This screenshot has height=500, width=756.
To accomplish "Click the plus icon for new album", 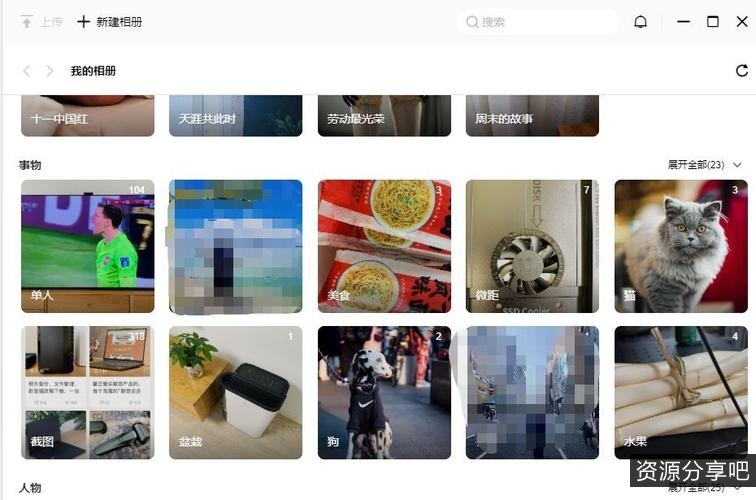I will 83,22.
